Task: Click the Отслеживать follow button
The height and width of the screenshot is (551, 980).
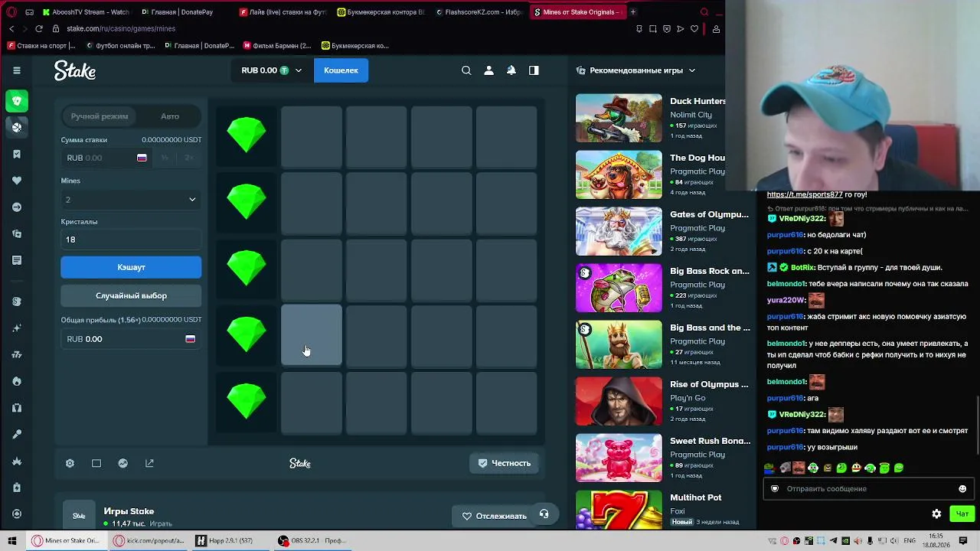Action: [494, 516]
